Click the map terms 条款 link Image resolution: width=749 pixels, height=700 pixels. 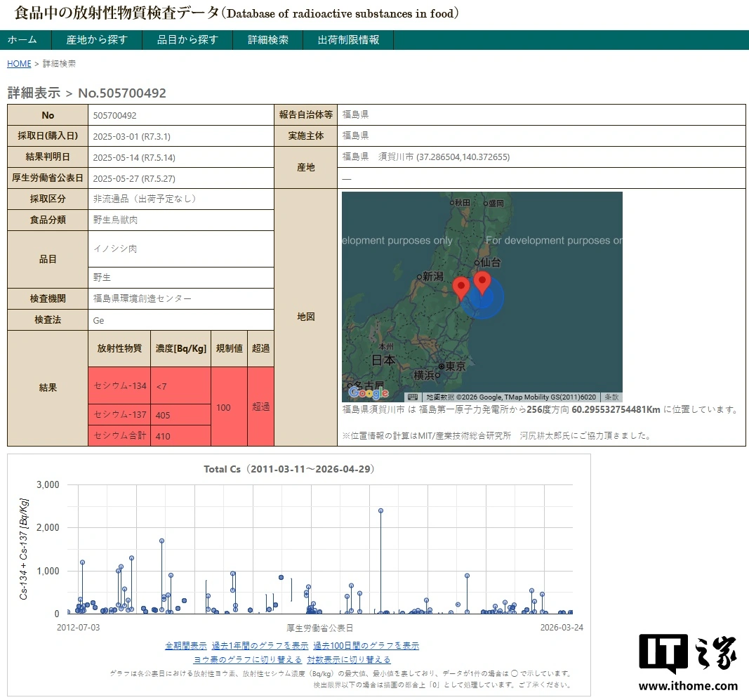pos(611,397)
